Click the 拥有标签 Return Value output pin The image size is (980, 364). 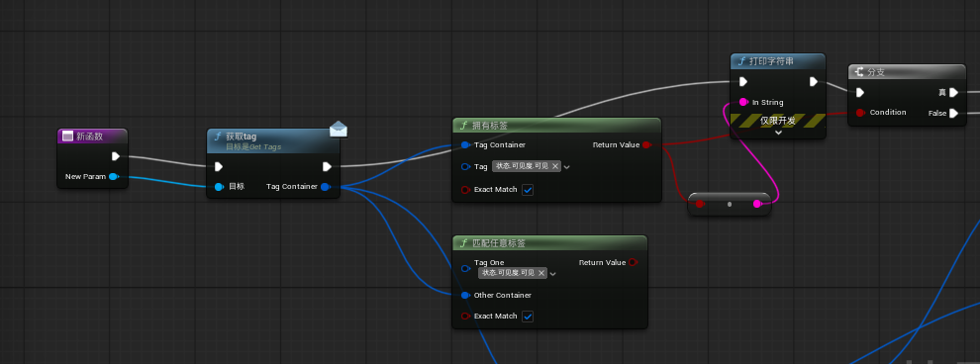coord(646,144)
